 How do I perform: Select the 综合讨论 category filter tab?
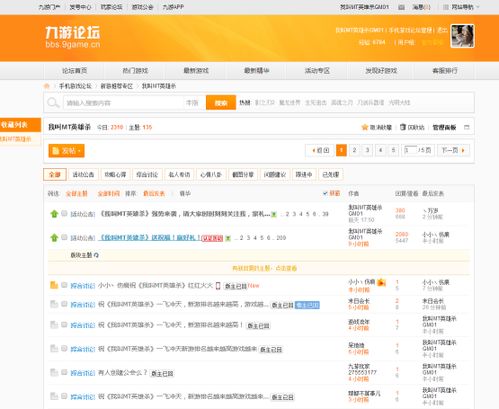(147, 174)
